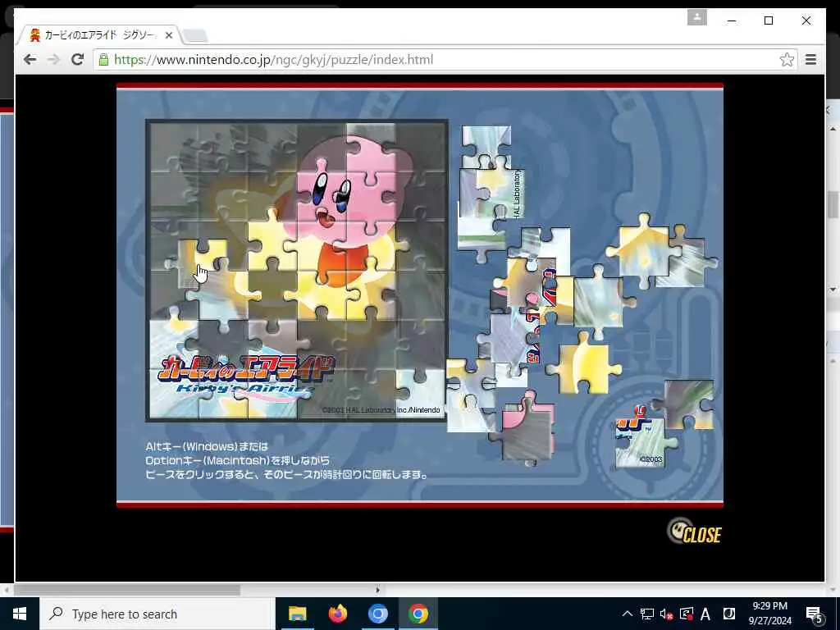Click the horizontal scrollbar thumb
The height and width of the screenshot is (630, 840).
tap(127, 590)
